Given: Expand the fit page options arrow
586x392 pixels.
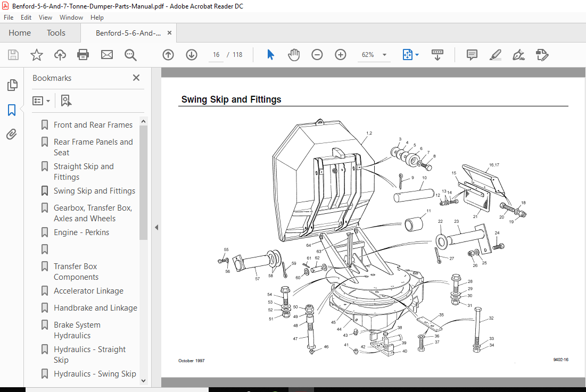Looking at the screenshot, I should 417,55.
